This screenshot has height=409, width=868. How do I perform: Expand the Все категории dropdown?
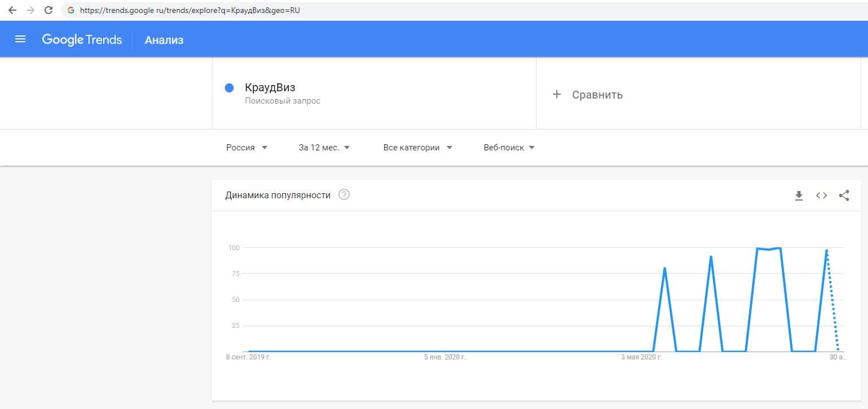tap(418, 148)
